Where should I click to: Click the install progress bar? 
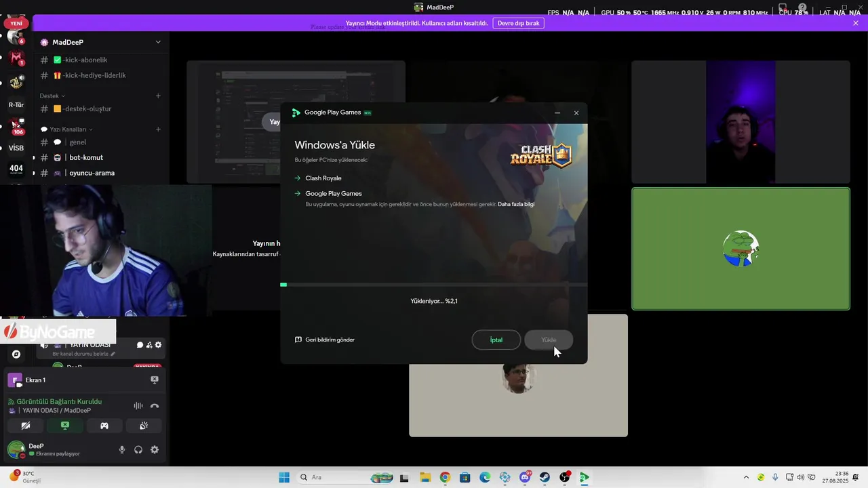(434, 285)
